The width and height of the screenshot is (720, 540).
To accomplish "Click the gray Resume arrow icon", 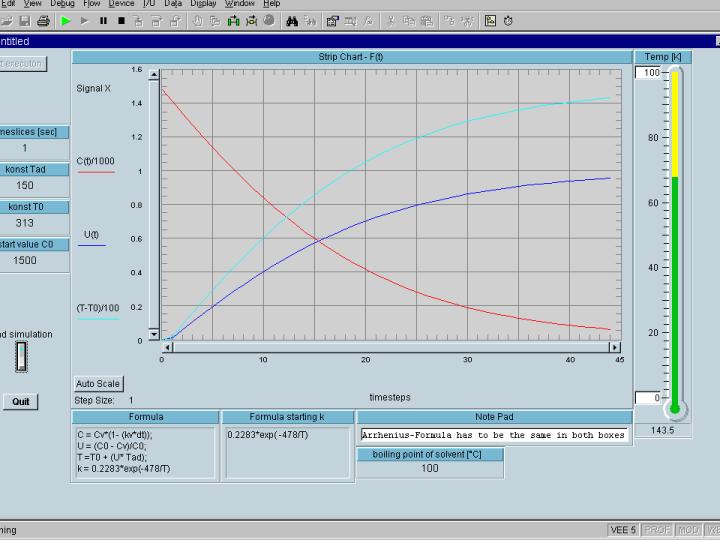I will tap(85, 20).
